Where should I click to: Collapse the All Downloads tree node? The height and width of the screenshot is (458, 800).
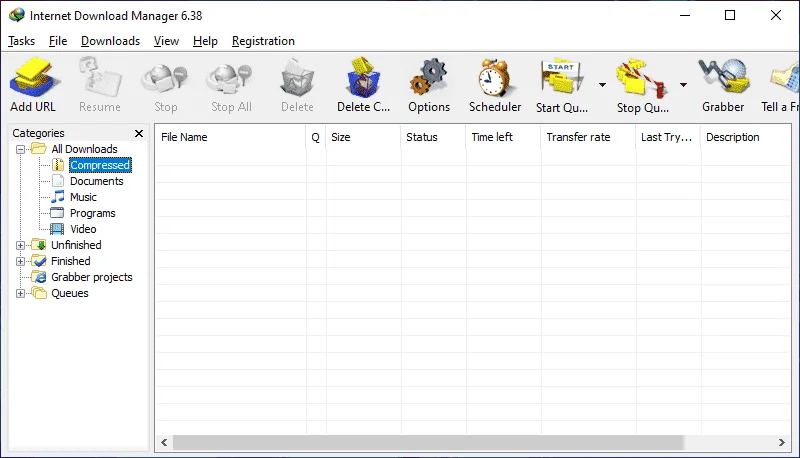pyautogui.click(x=20, y=149)
